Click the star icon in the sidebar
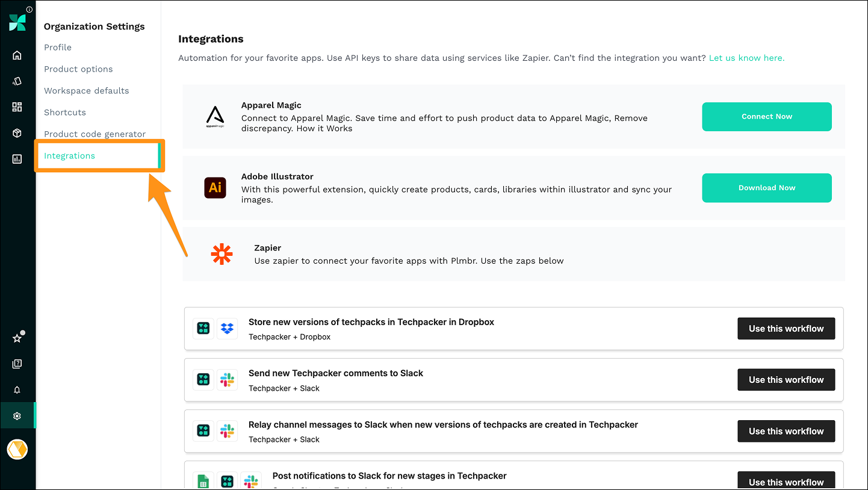This screenshot has width=868, height=490. tap(17, 338)
